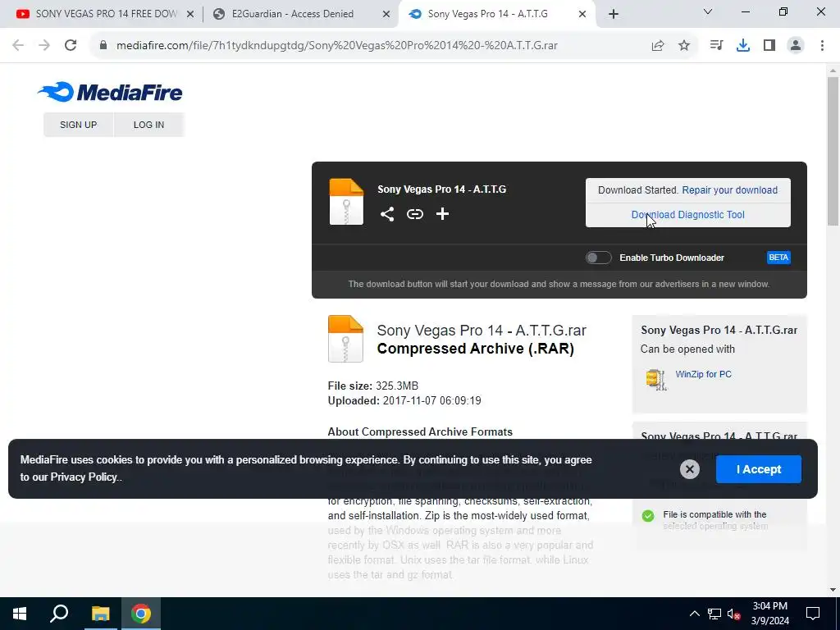Show hidden tray icons chevron
Image resolution: width=840 pixels, height=630 pixels.
pyautogui.click(x=694, y=614)
